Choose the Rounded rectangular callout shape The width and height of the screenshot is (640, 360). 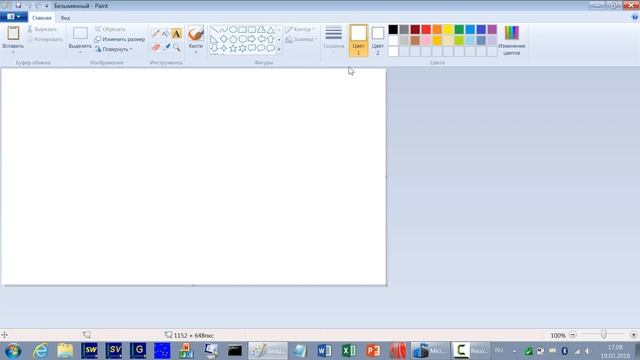pos(252,49)
